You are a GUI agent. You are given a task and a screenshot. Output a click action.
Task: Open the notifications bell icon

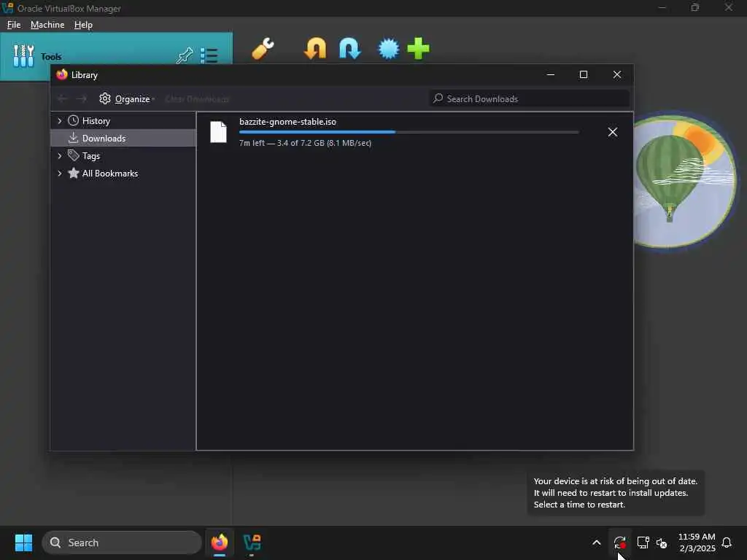pos(727,542)
